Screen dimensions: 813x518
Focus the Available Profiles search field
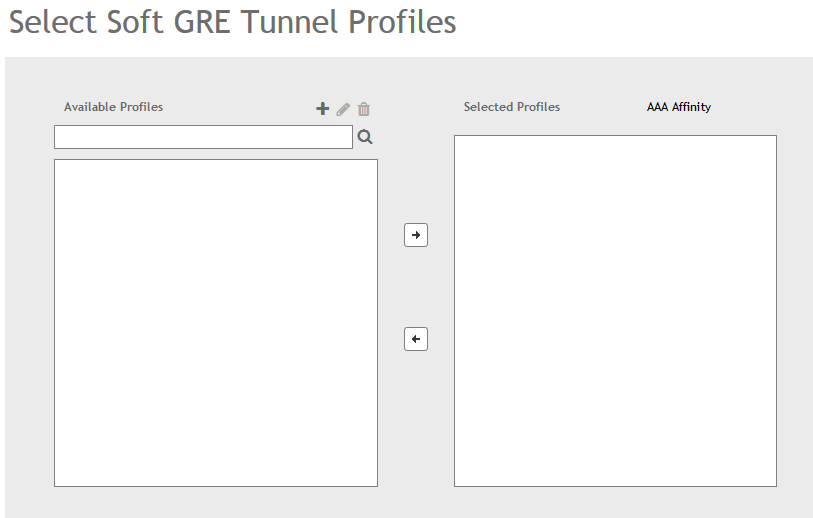pyautogui.click(x=203, y=137)
